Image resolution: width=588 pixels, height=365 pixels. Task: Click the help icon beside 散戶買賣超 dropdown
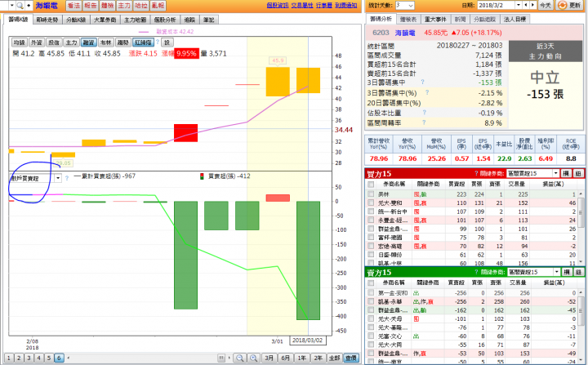click(67, 178)
